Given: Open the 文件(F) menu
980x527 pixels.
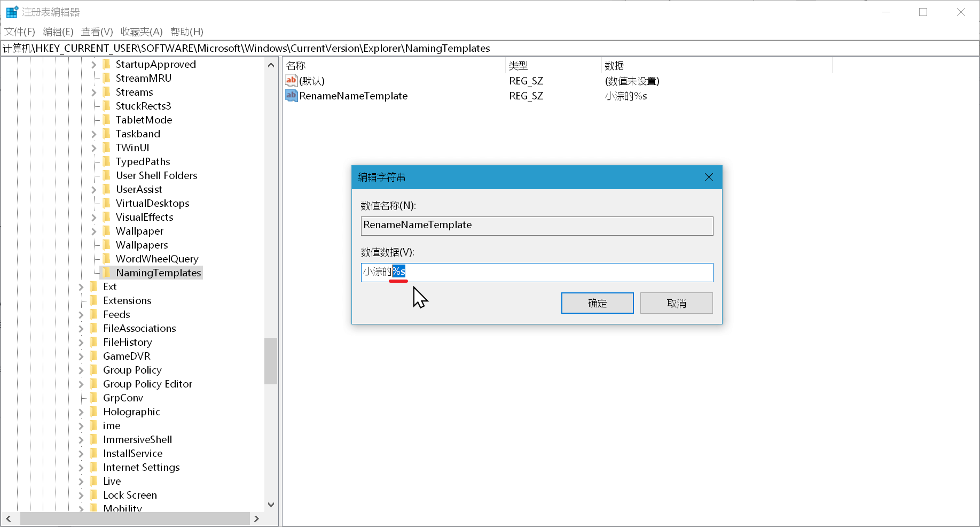Looking at the screenshot, I should [20, 32].
